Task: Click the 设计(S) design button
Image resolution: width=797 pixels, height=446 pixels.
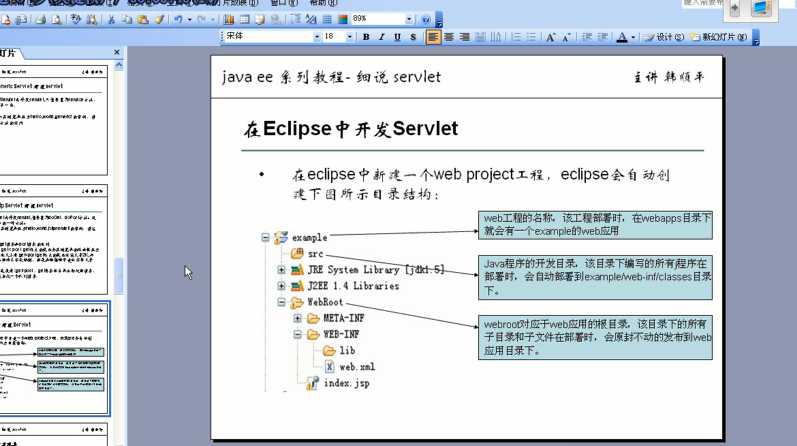Action: click(x=665, y=37)
